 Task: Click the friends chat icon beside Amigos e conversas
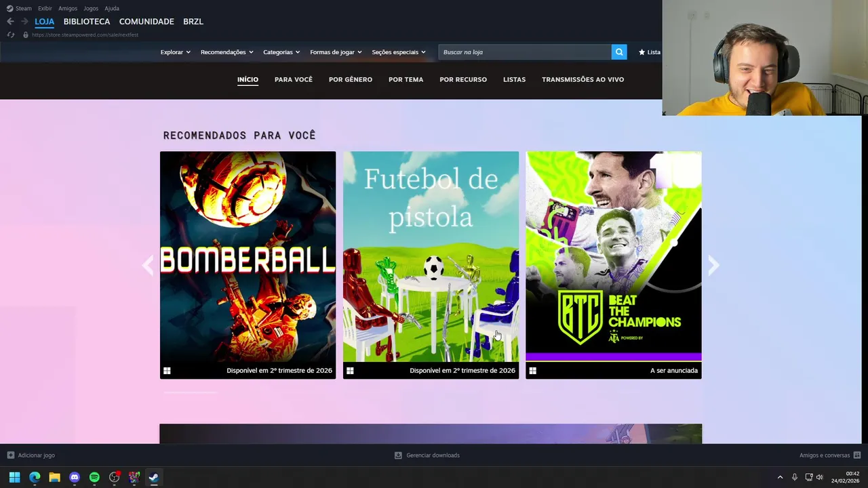857,455
